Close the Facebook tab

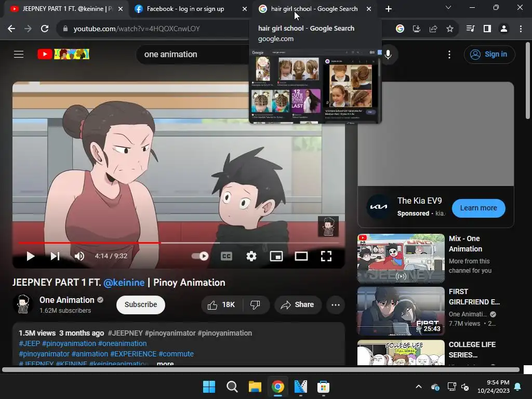245,9
